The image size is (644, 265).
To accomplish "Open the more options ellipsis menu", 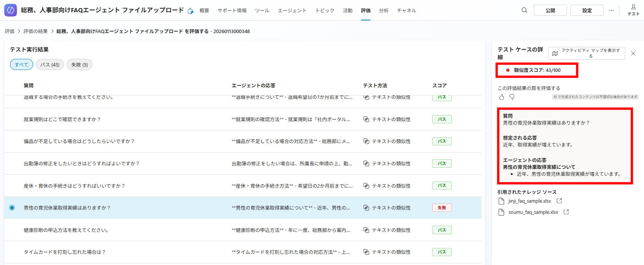I will pyautogui.click(x=611, y=10).
